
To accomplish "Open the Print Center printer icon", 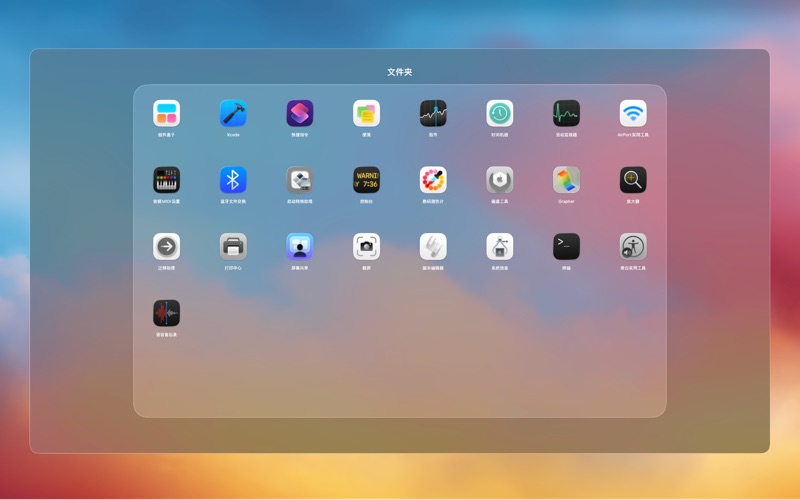I will point(233,246).
